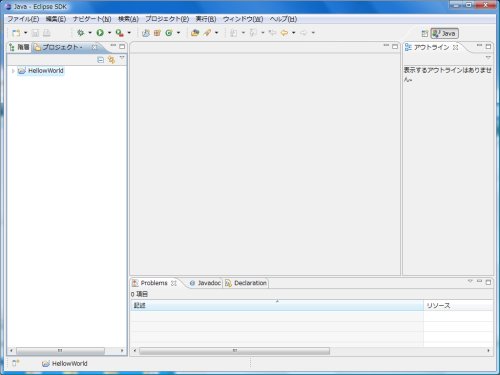Click the Search pencil icon in toolbar
500x375 pixels.
click(x=207, y=33)
